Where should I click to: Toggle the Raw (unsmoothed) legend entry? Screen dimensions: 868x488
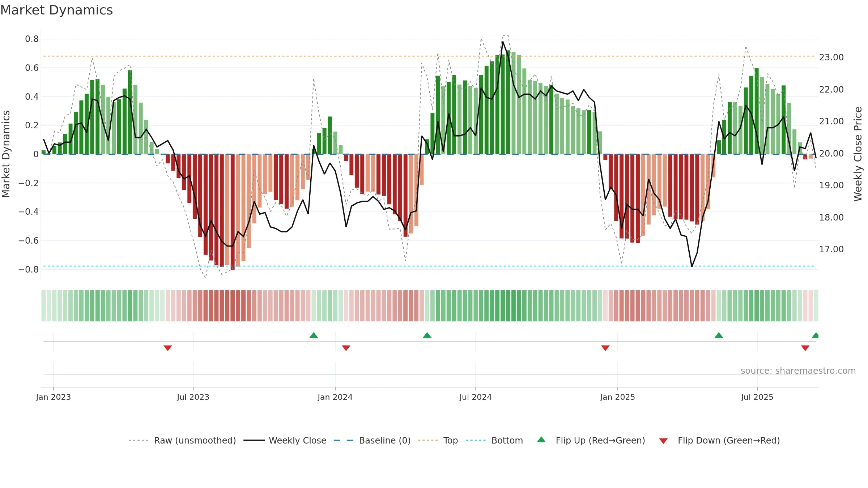pos(182,440)
